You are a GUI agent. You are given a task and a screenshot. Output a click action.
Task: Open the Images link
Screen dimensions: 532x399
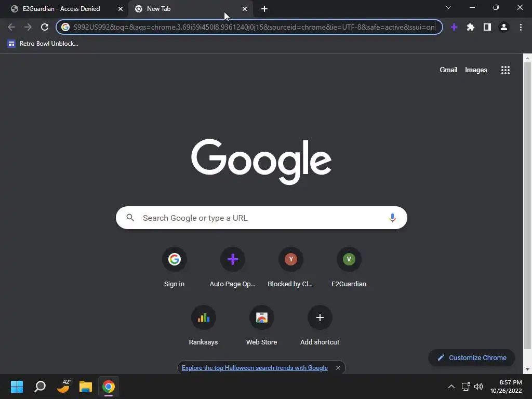pos(476,70)
